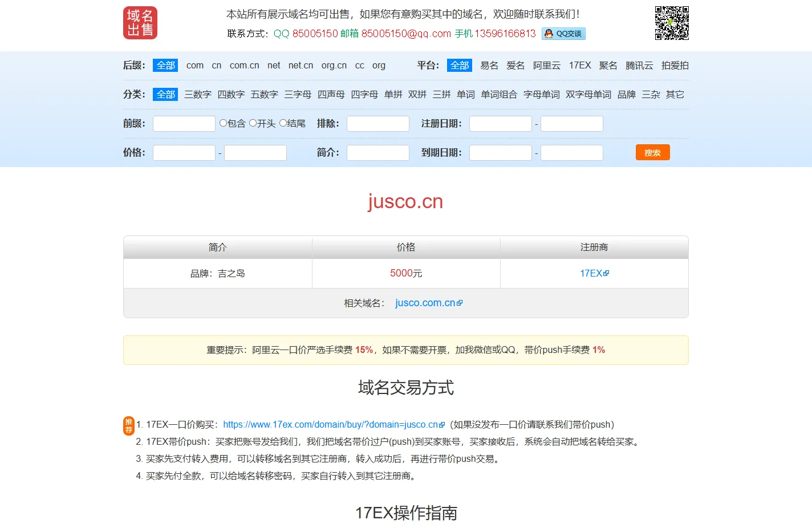Screen dimensions: 812x532
Task: Click the 推荐 recommended badge icon
Action: point(129,425)
